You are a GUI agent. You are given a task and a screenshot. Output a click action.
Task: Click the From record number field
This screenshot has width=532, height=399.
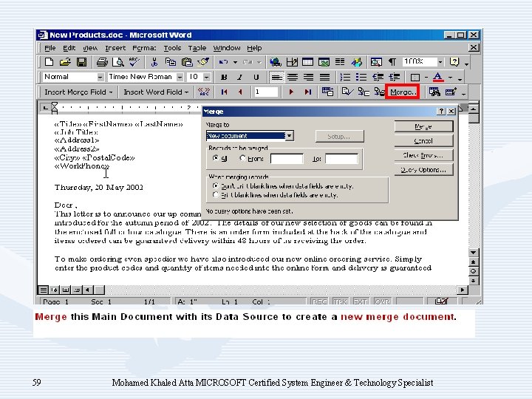(x=287, y=159)
